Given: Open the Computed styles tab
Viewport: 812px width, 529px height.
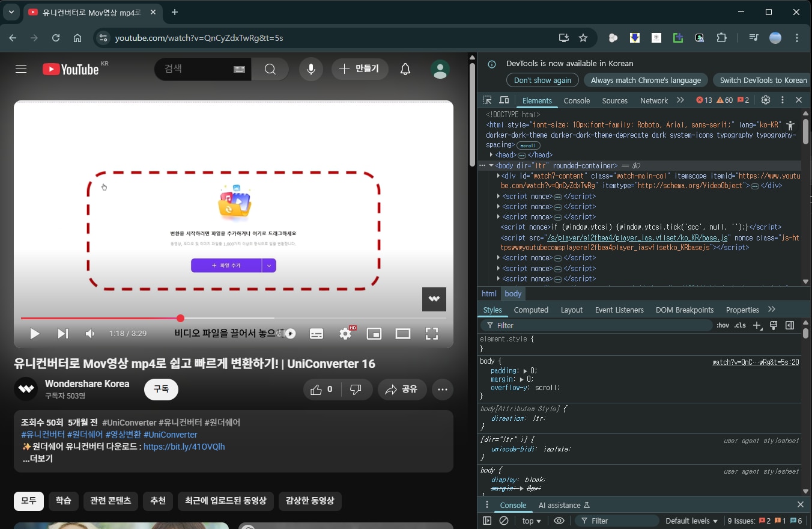Looking at the screenshot, I should 531,310.
